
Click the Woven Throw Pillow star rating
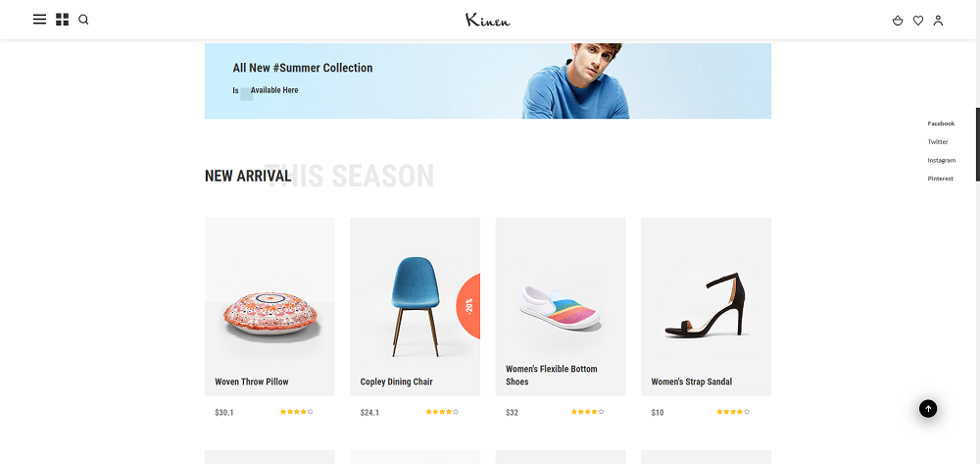pos(296,412)
